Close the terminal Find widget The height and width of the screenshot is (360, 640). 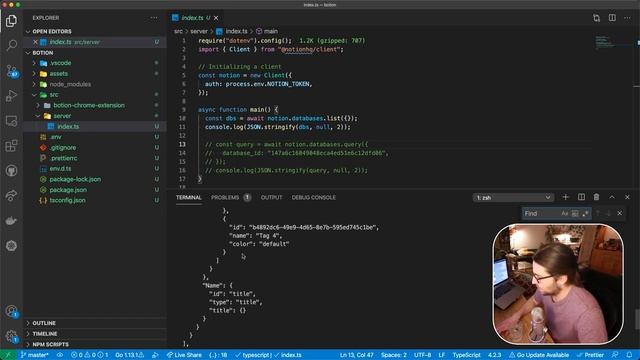[620, 213]
